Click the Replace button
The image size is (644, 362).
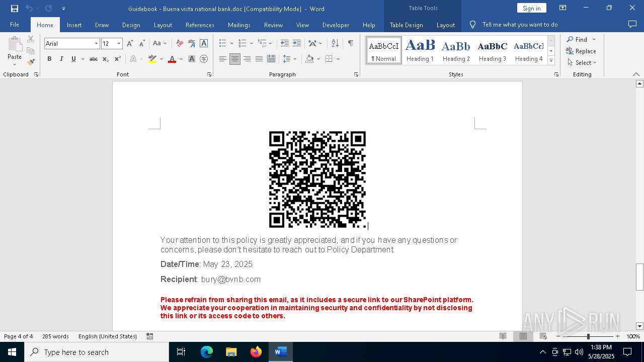[x=581, y=51]
